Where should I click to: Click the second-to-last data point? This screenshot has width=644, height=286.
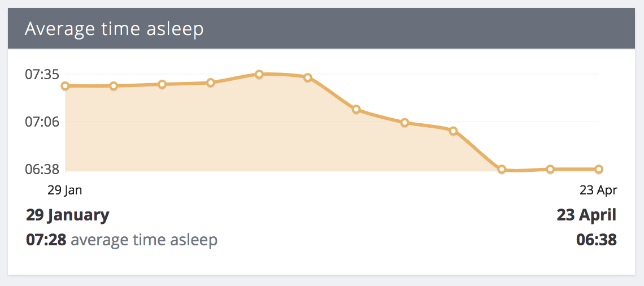(x=550, y=169)
